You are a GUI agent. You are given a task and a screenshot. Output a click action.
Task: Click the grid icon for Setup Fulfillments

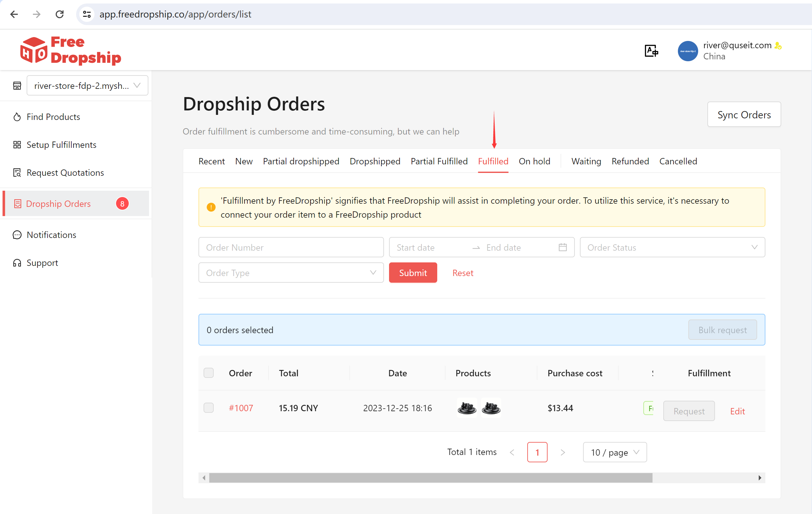coord(17,145)
